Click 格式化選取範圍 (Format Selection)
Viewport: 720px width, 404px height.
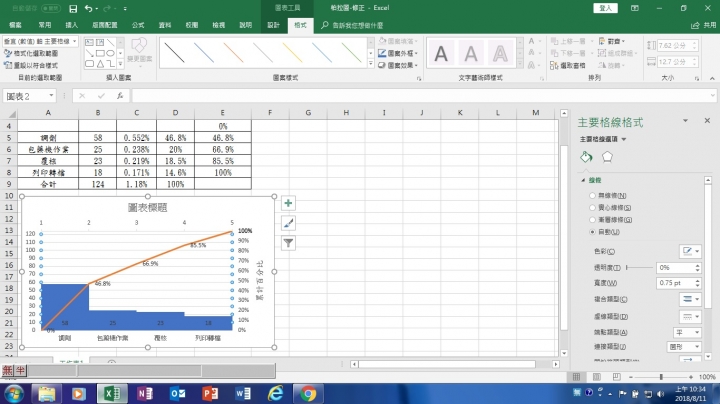31,53
